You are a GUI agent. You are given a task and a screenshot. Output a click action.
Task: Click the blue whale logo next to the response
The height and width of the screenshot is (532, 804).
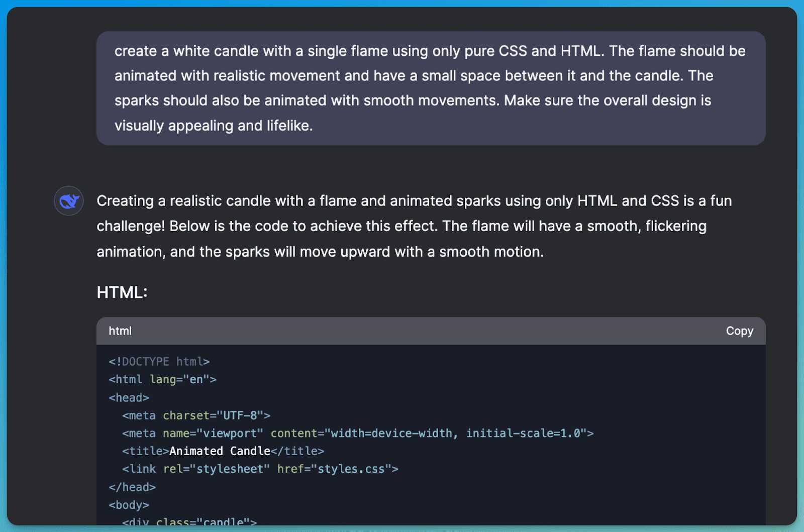68,200
